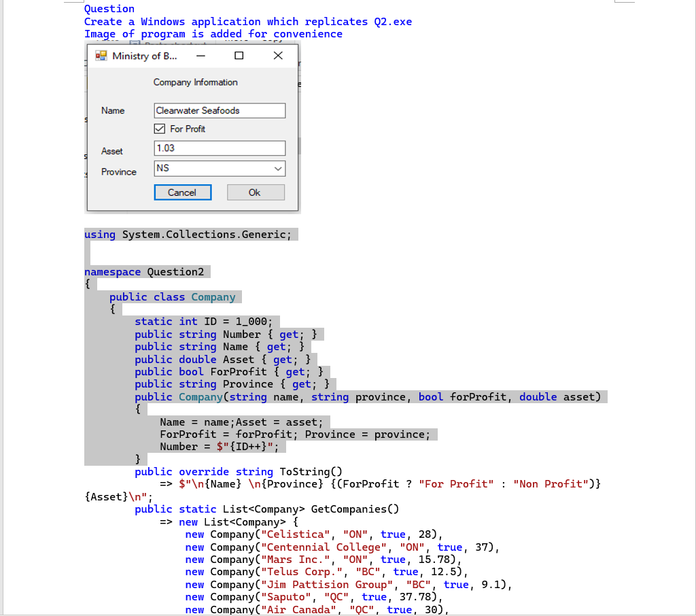Click the line 'Create a Windows application which replicates Q2.exe'
696x616 pixels.
pyautogui.click(x=247, y=22)
